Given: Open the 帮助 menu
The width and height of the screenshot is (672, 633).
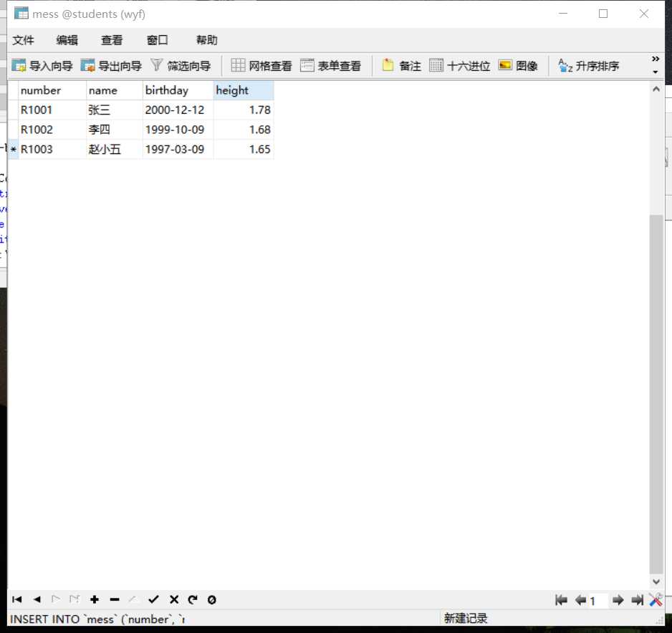Looking at the screenshot, I should coord(206,40).
